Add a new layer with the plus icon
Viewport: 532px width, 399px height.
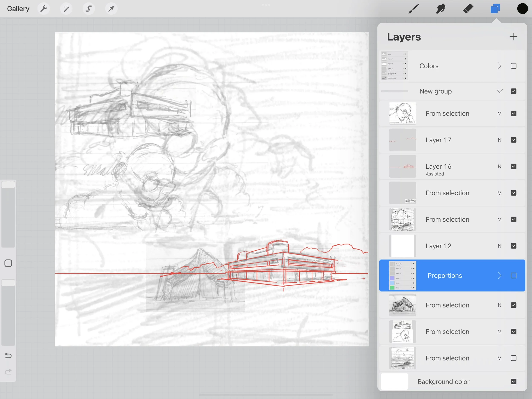point(513,37)
